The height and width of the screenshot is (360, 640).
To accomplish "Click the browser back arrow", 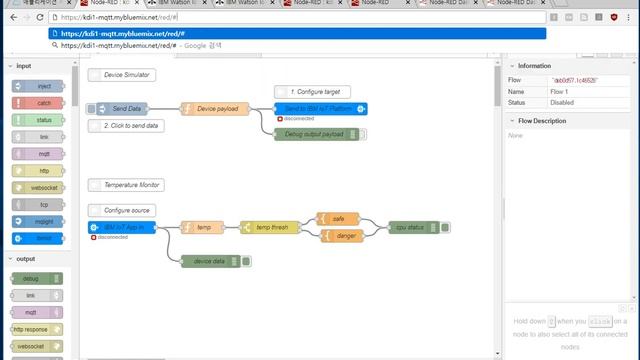I will pyautogui.click(x=14, y=18).
